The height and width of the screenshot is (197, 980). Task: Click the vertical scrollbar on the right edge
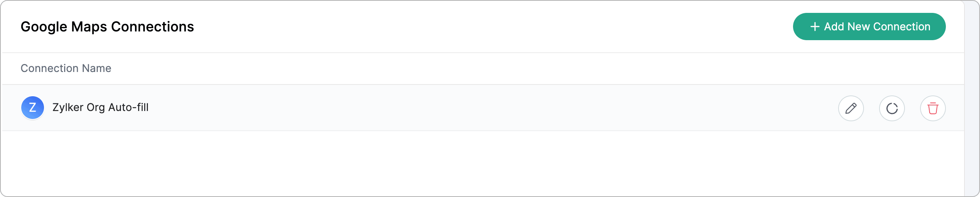point(971,99)
